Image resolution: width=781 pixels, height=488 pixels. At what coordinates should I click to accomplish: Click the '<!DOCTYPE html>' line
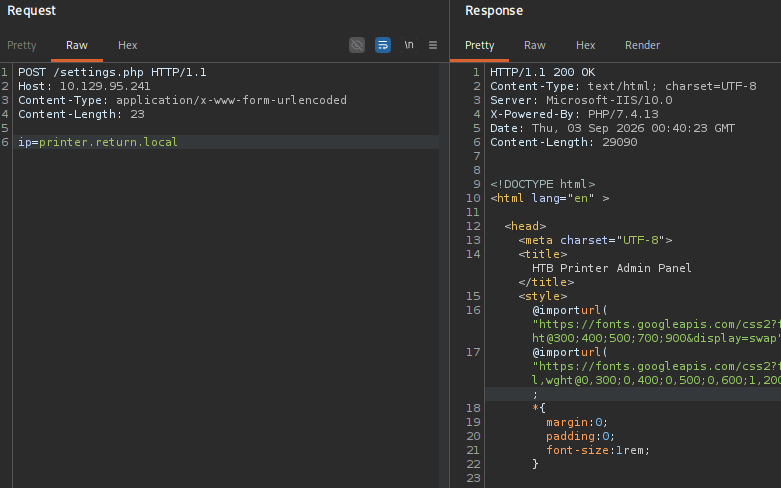pos(542,184)
